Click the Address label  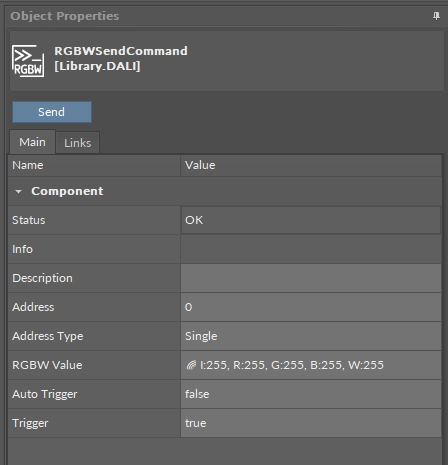[33, 307]
